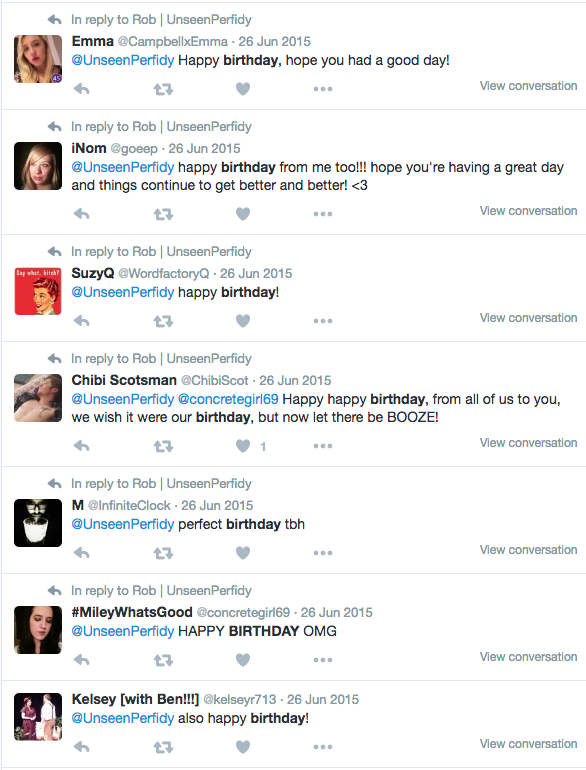Reply to Emma's birthday tweet
This screenshot has width=586, height=770.
pos(82,89)
